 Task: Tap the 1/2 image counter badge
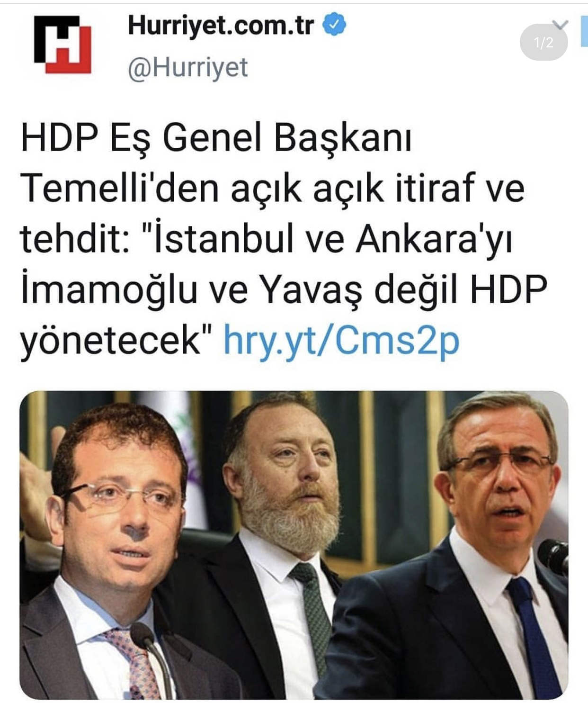(x=543, y=43)
